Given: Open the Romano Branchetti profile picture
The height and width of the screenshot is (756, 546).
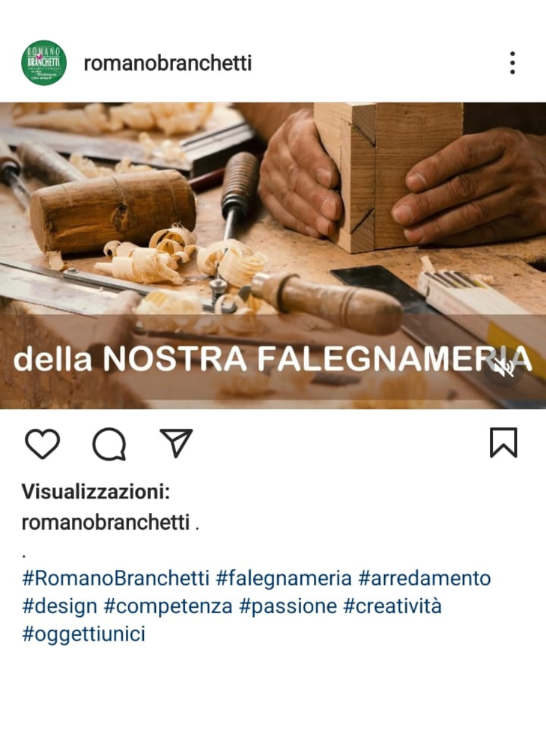Looking at the screenshot, I should (44, 63).
